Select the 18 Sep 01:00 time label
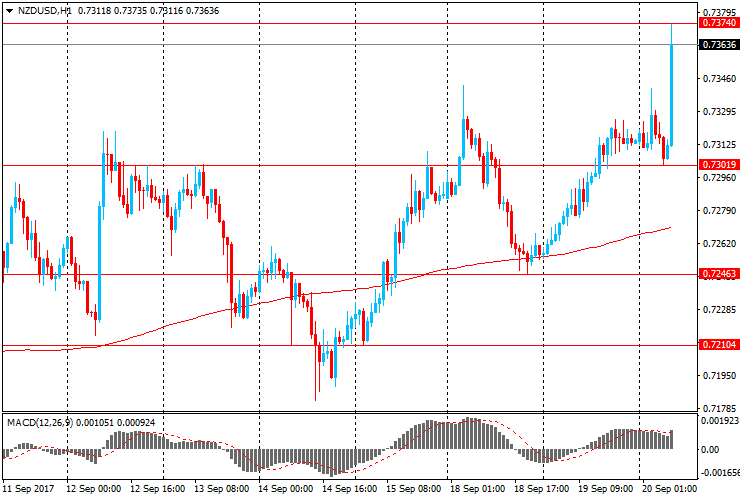740x500 pixels. point(477,488)
